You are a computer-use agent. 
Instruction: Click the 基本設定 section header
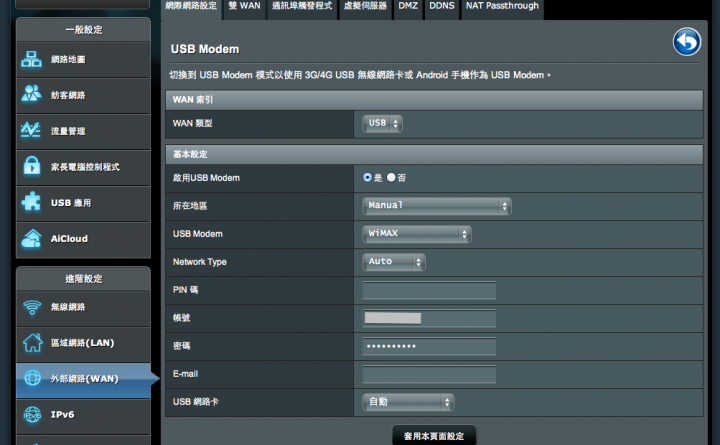(x=434, y=154)
